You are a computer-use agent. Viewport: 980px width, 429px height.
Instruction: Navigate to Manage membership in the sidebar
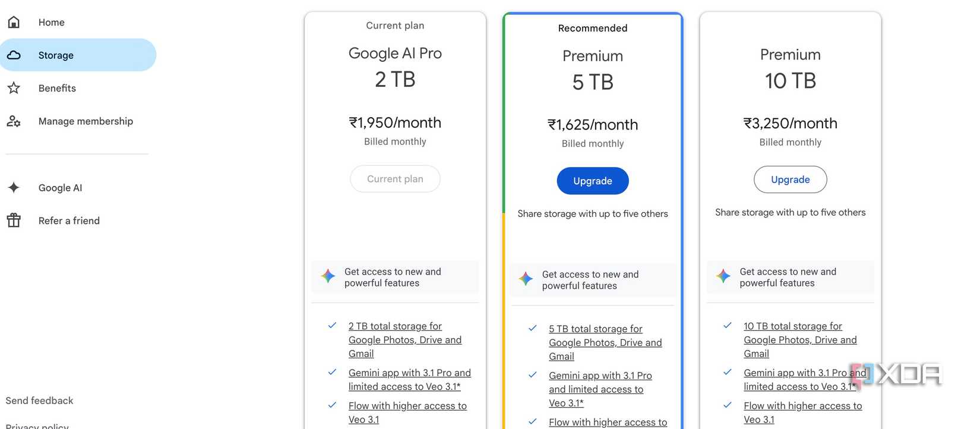tap(86, 121)
